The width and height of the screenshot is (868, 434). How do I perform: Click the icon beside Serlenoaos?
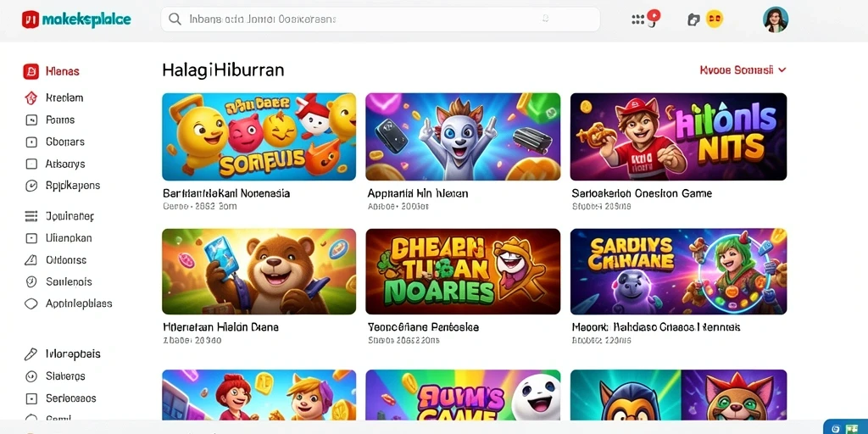(x=31, y=398)
